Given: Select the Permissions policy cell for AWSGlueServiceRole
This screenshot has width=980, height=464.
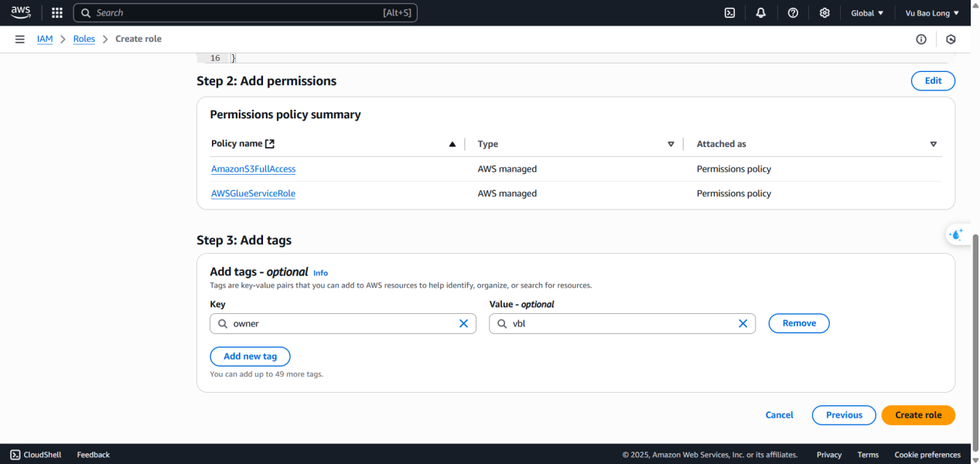Looking at the screenshot, I should [734, 193].
